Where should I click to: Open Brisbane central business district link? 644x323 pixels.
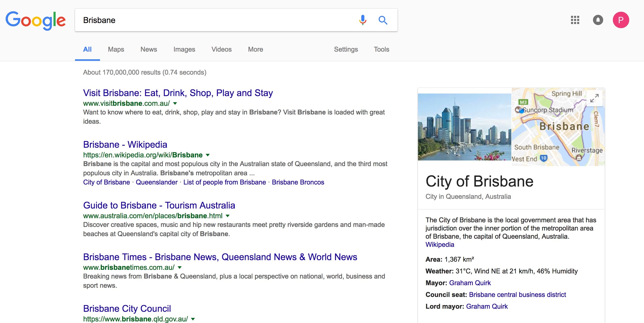tap(517, 295)
